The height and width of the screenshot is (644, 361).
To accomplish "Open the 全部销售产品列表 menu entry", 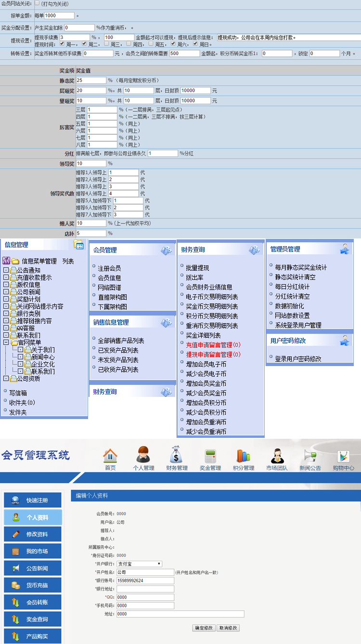I will [121, 341].
